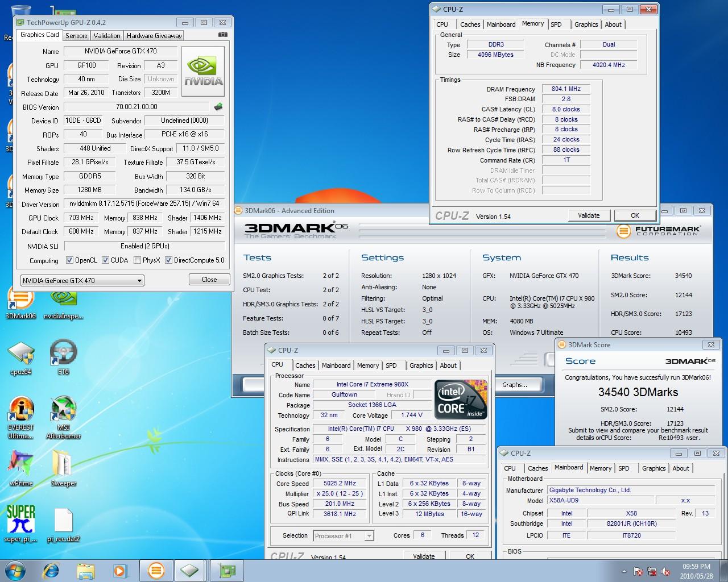Screen dimensions: 728x582
Task: Open the Hardware Giveaway tab
Action: (154, 35)
